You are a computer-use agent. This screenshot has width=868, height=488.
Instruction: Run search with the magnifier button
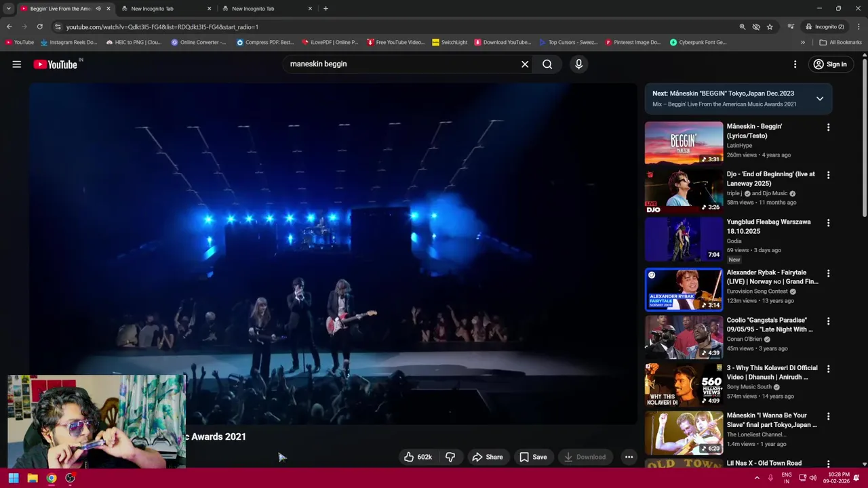pyautogui.click(x=547, y=64)
